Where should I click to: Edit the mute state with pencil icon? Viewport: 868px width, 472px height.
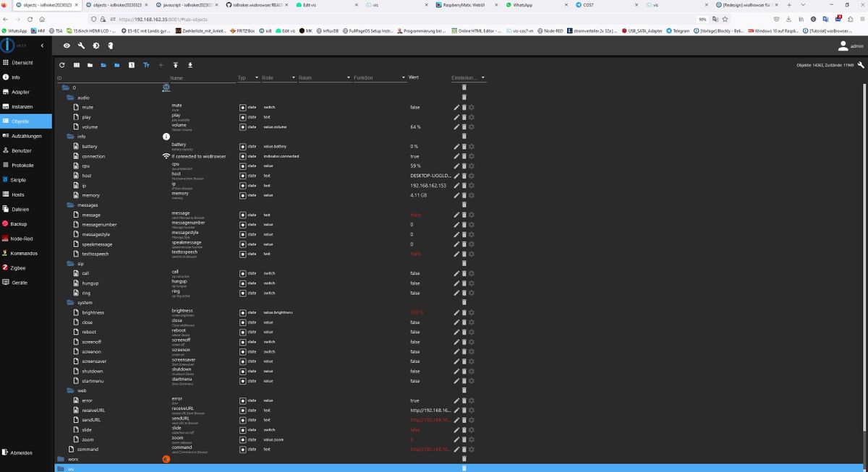click(x=456, y=107)
